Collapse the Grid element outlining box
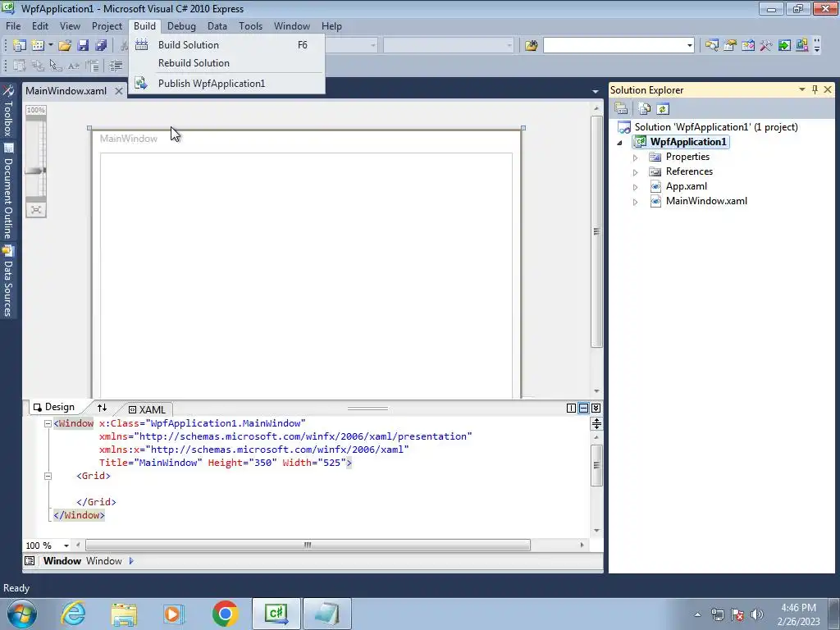The image size is (840, 630). (48, 476)
